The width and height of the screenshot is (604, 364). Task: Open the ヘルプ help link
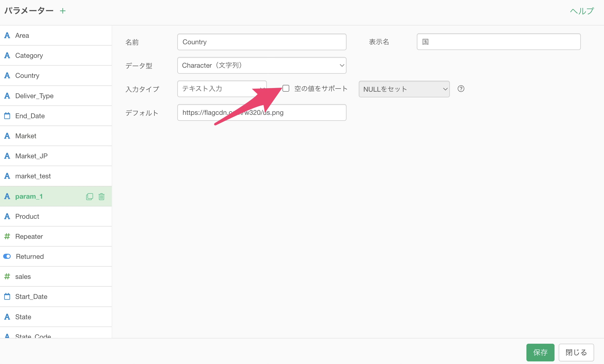tap(582, 11)
